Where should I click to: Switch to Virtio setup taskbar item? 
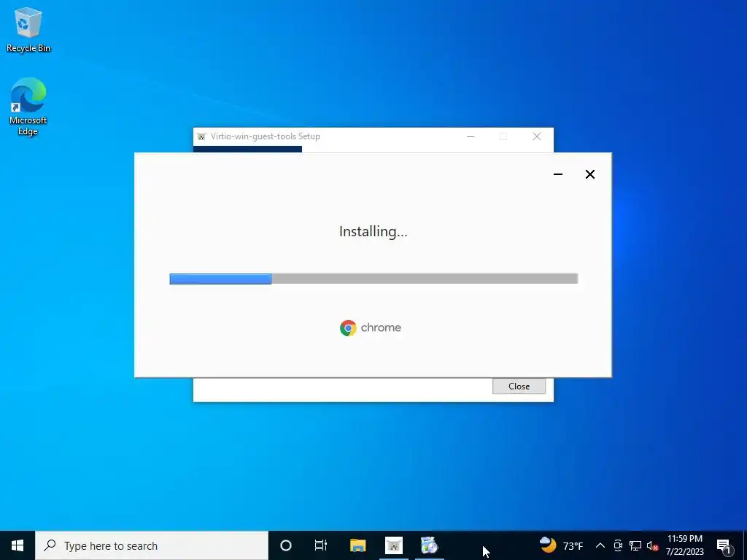point(393,545)
